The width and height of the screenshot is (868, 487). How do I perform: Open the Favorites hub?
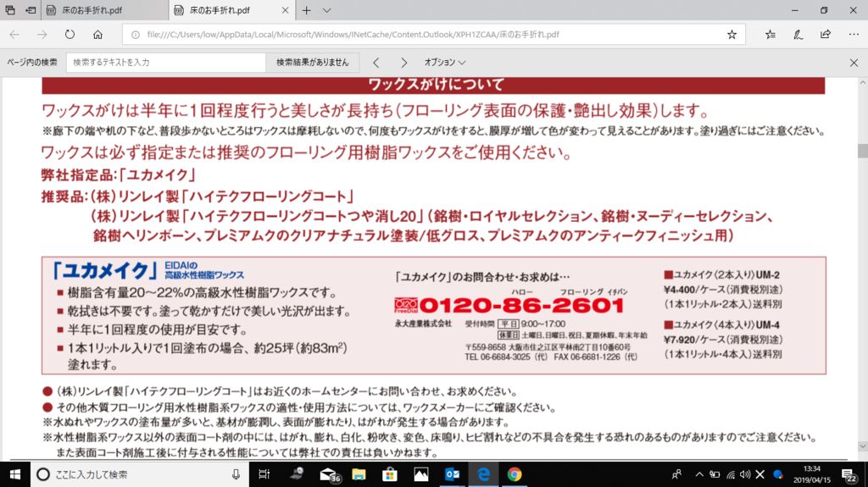point(770,35)
